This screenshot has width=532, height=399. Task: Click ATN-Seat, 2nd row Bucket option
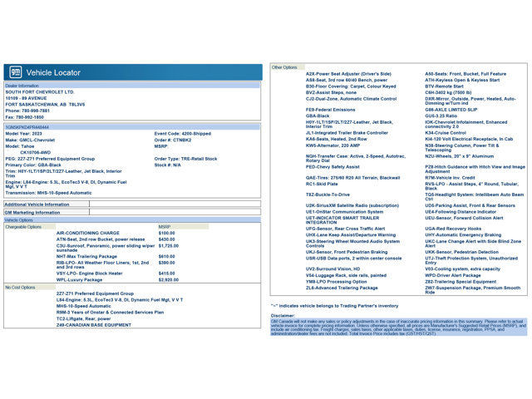click(101, 239)
